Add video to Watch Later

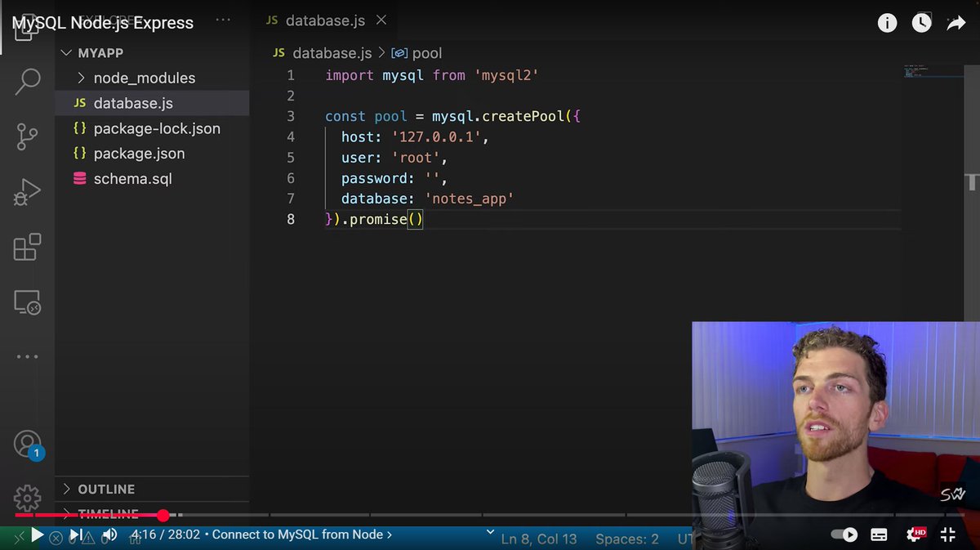click(x=921, y=24)
